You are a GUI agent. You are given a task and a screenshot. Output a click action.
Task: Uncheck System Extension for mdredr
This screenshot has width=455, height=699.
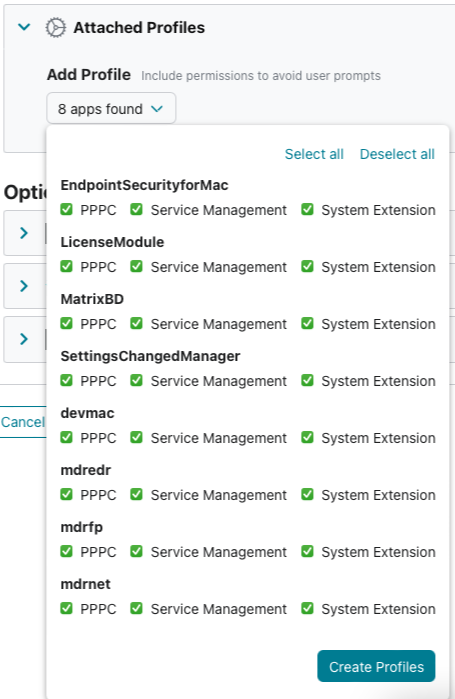coord(307,494)
